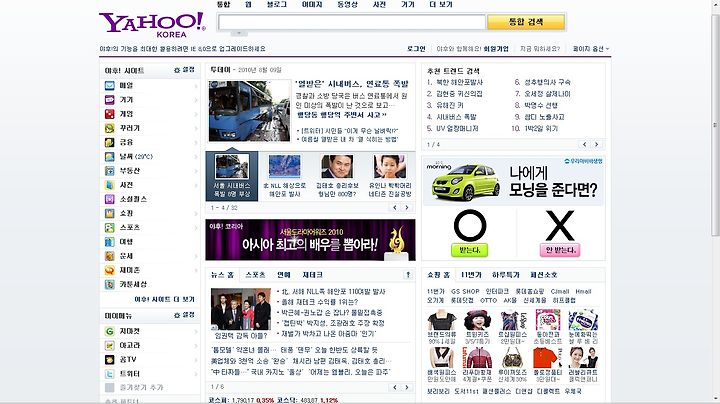
Task: Click the GS SHOP shopping link
Action: pyautogui.click(x=465, y=291)
